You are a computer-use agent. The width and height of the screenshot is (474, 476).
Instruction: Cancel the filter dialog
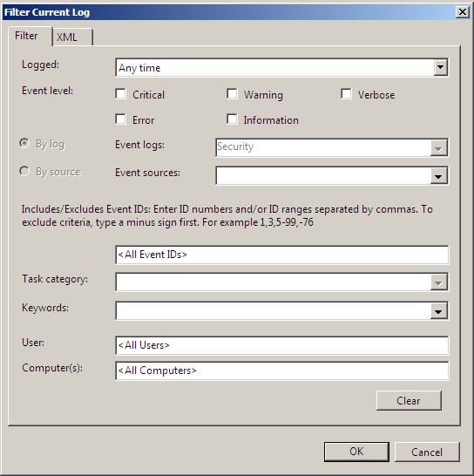[x=427, y=452]
